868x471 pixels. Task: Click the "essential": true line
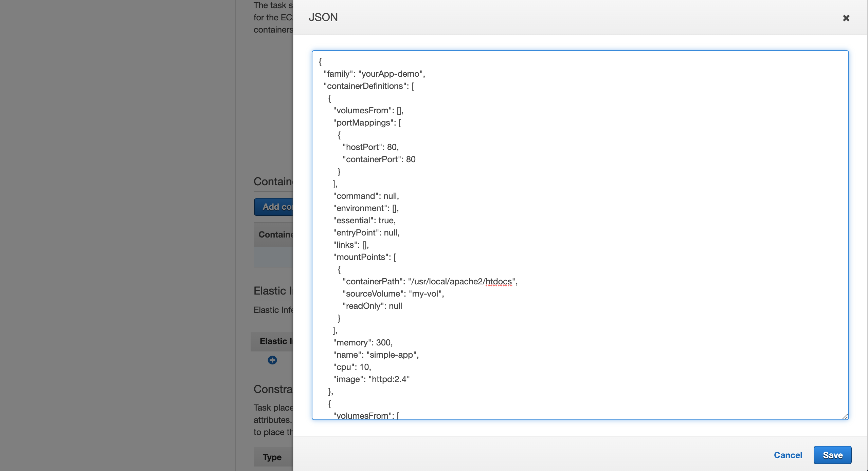point(364,221)
